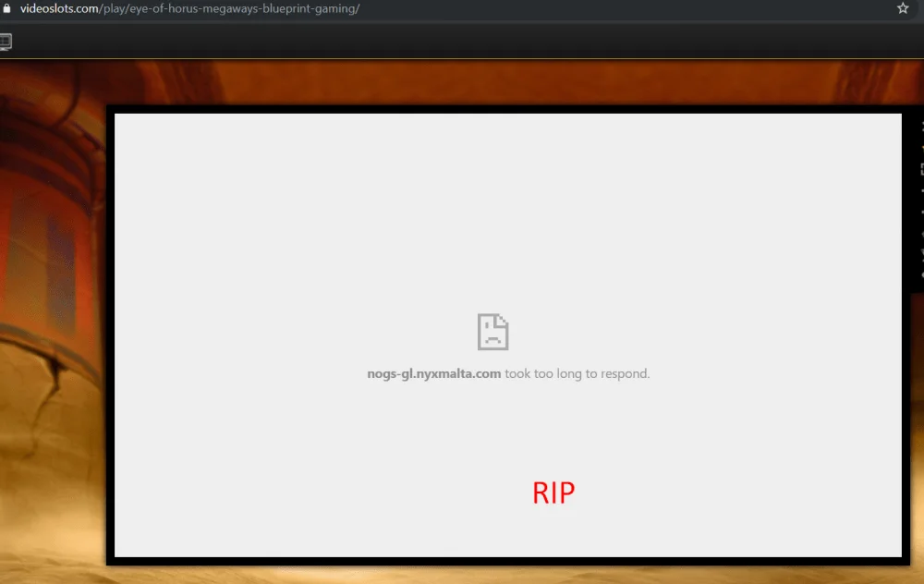Click the sad page error icon
This screenshot has height=584, width=924.
click(492, 332)
